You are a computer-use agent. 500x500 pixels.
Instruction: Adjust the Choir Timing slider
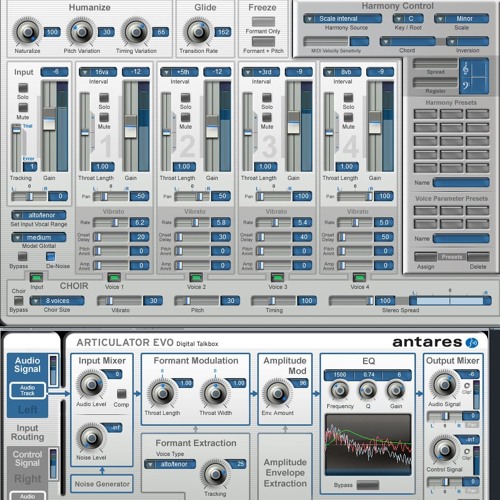(x=273, y=301)
